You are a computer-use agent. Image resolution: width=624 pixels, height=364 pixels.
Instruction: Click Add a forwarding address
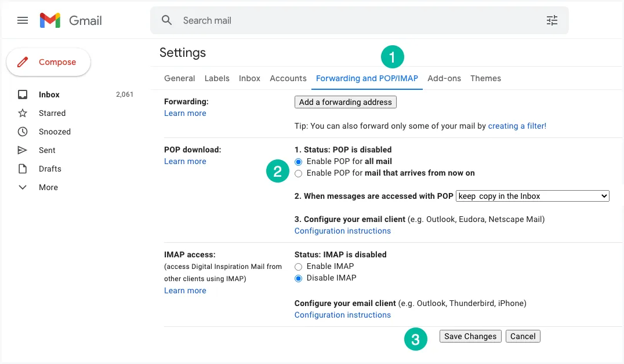345,102
